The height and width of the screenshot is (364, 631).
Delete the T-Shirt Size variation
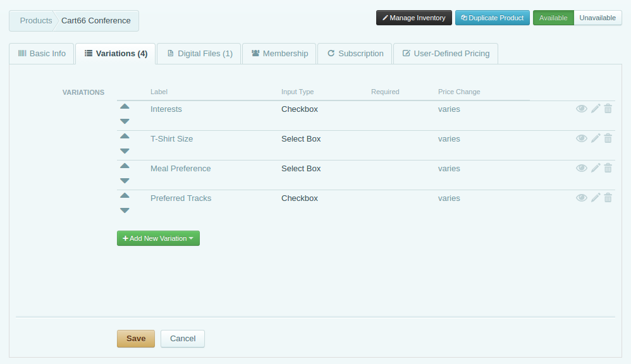point(608,138)
